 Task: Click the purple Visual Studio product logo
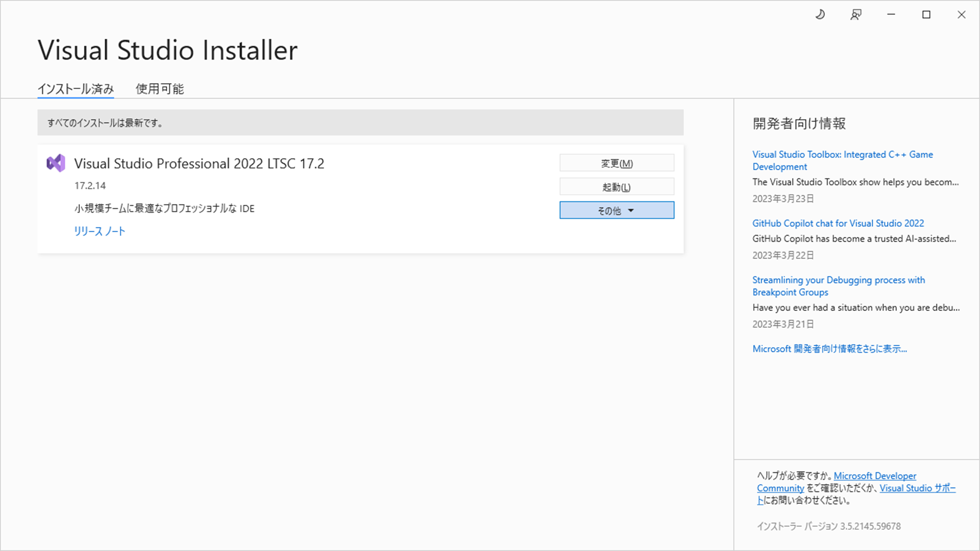point(55,163)
